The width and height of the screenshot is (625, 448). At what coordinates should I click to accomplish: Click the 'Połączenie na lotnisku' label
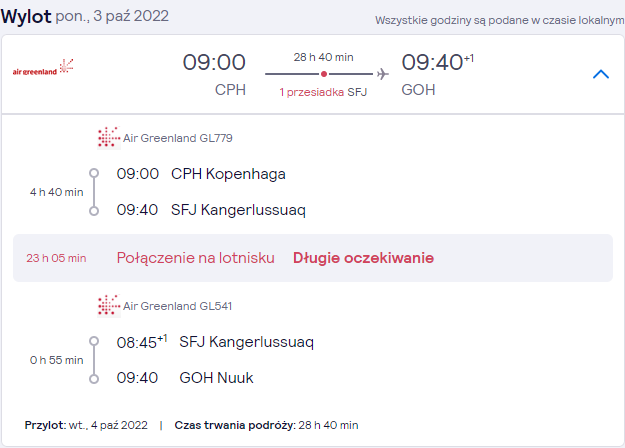coord(195,258)
